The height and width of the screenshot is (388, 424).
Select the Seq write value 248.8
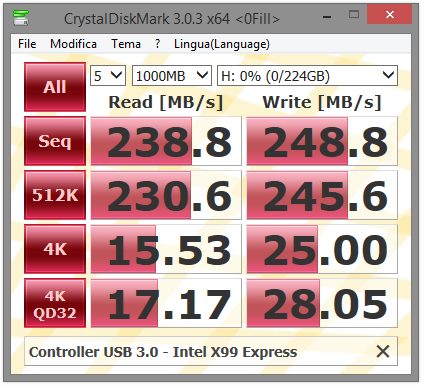coord(322,141)
